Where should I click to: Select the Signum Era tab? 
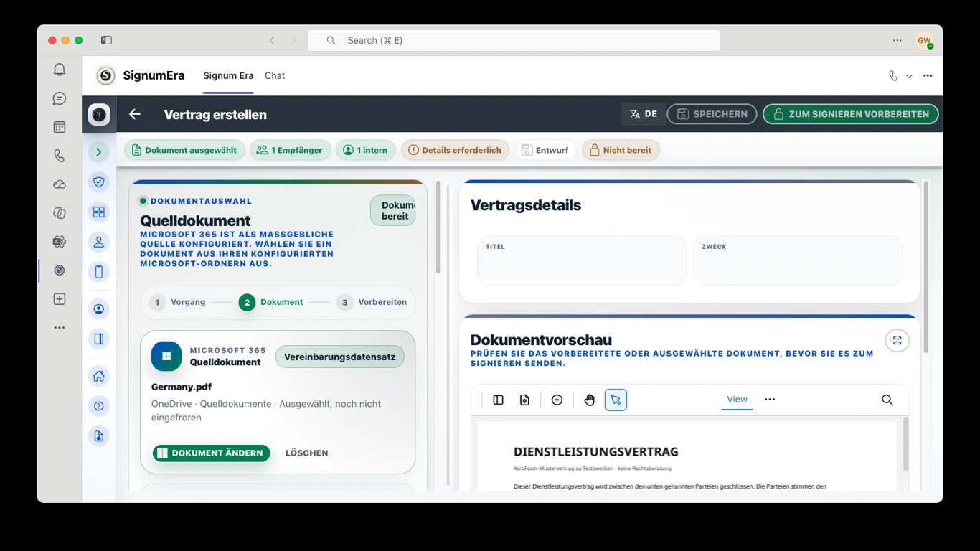pos(228,75)
